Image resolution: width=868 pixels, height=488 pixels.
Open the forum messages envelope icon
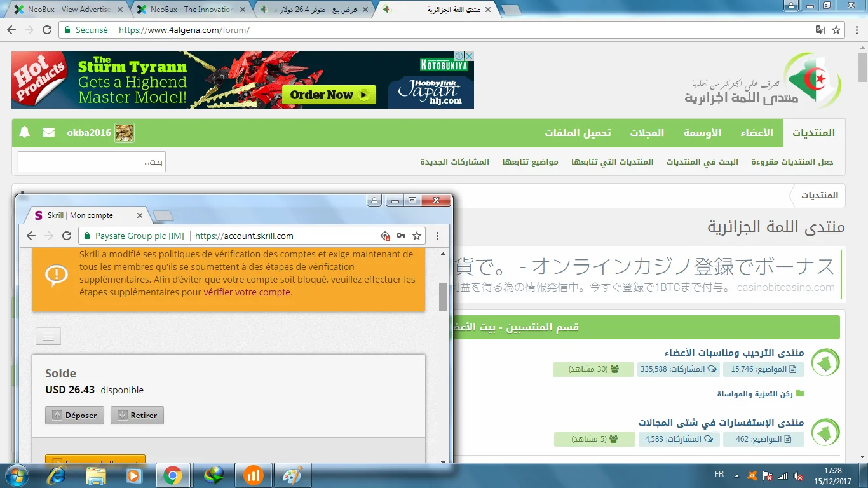tap(48, 133)
